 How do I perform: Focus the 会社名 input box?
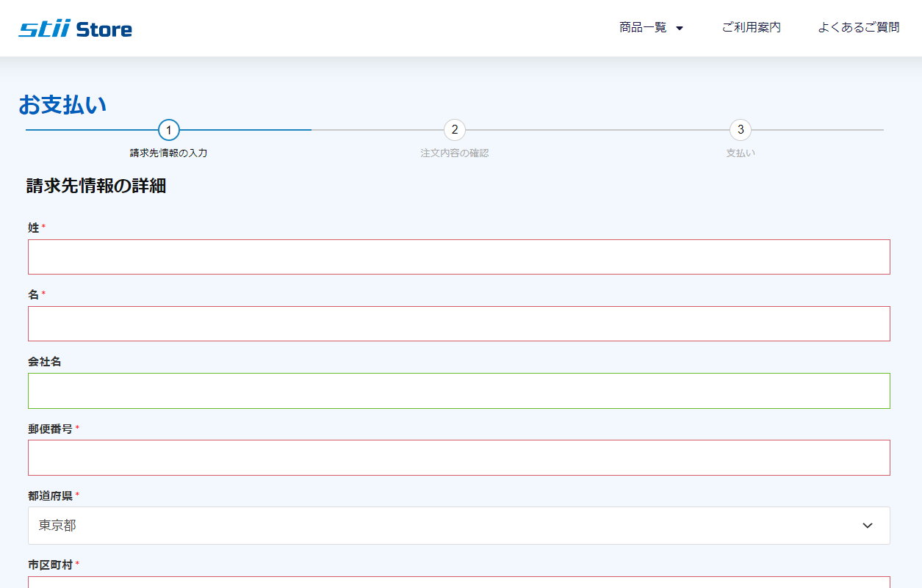[x=459, y=391]
